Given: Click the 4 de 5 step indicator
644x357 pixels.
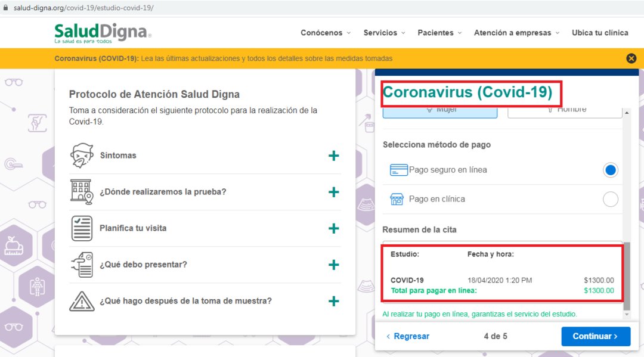Looking at the screenshot, I should point(496,337).
